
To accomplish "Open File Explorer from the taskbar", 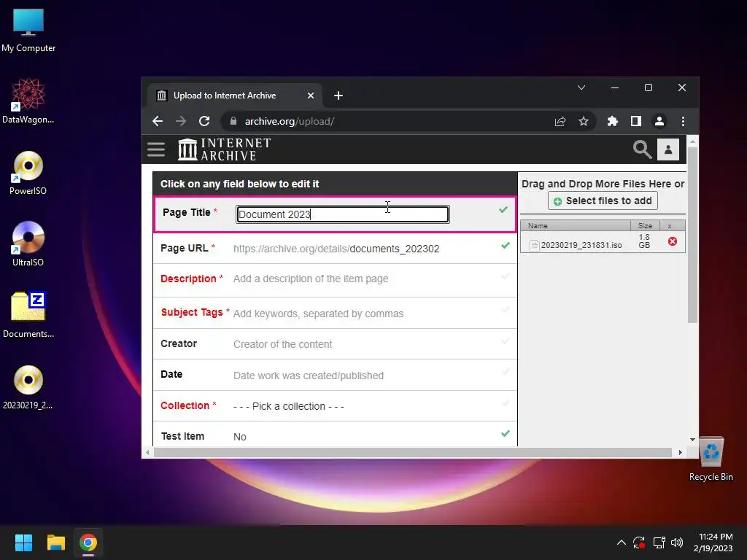I will point(55,542).
